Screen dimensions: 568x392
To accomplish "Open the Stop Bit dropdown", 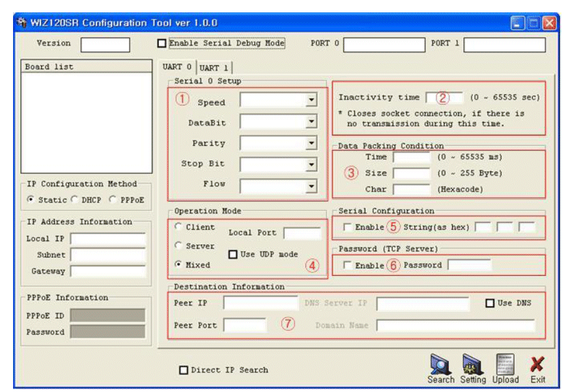I will [x=311, y=165].
